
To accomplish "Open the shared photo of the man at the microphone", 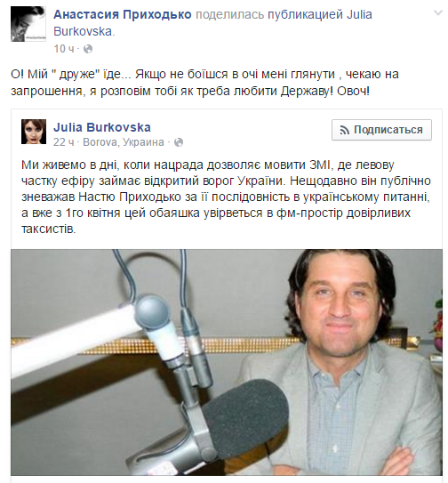I will click(227, 362).
